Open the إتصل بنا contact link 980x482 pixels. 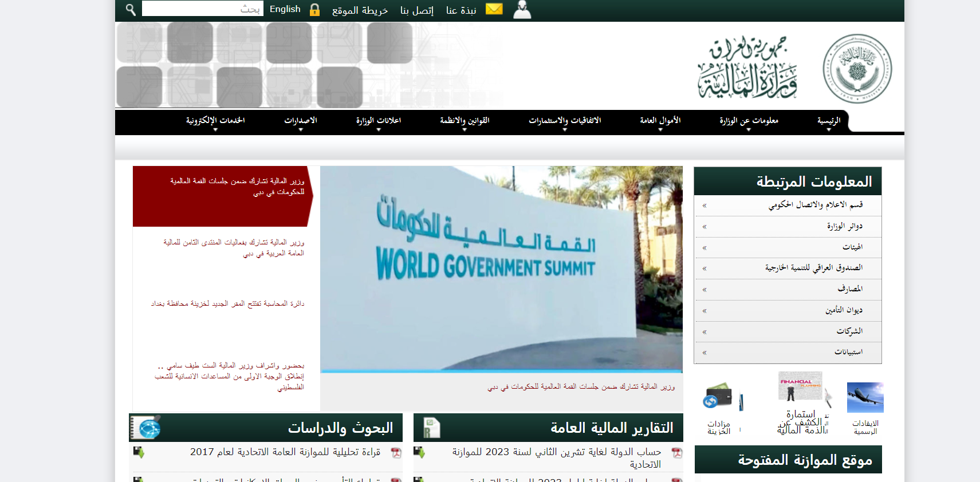[417, 10]
